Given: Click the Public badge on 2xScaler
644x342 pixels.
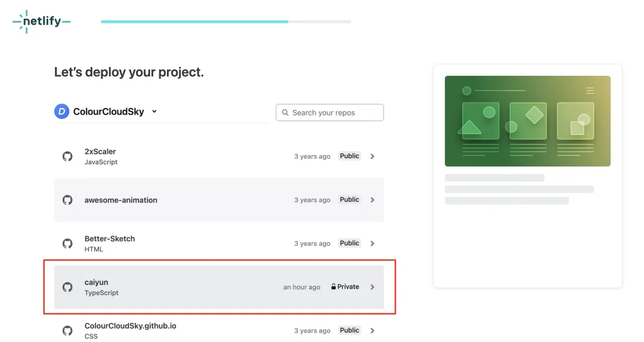Looking at the screenshot, I should tap(349, 156).
